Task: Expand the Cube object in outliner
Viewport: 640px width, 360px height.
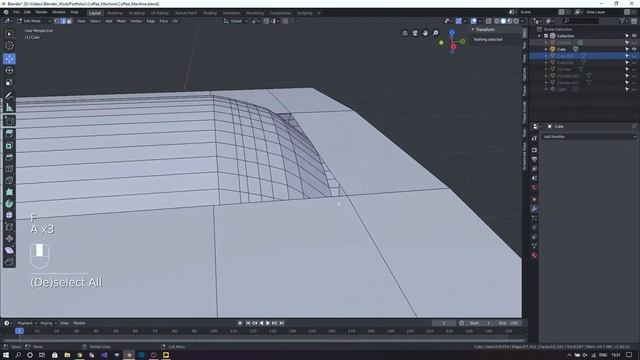Action: (x=546, y=49)
